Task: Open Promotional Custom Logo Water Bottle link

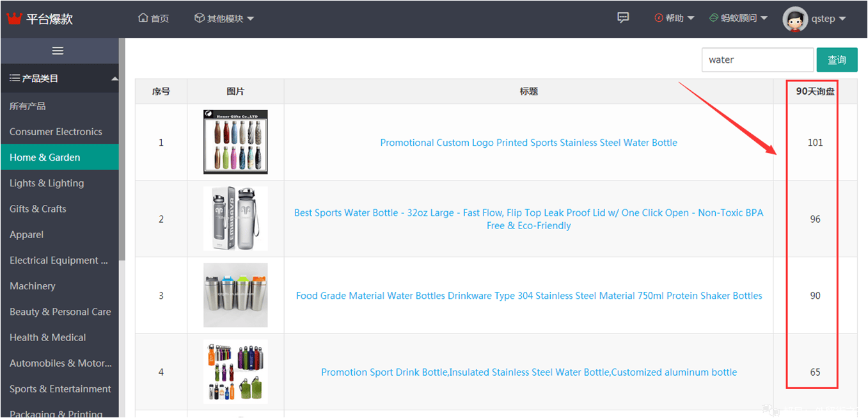Action: (x=528, y=143)
